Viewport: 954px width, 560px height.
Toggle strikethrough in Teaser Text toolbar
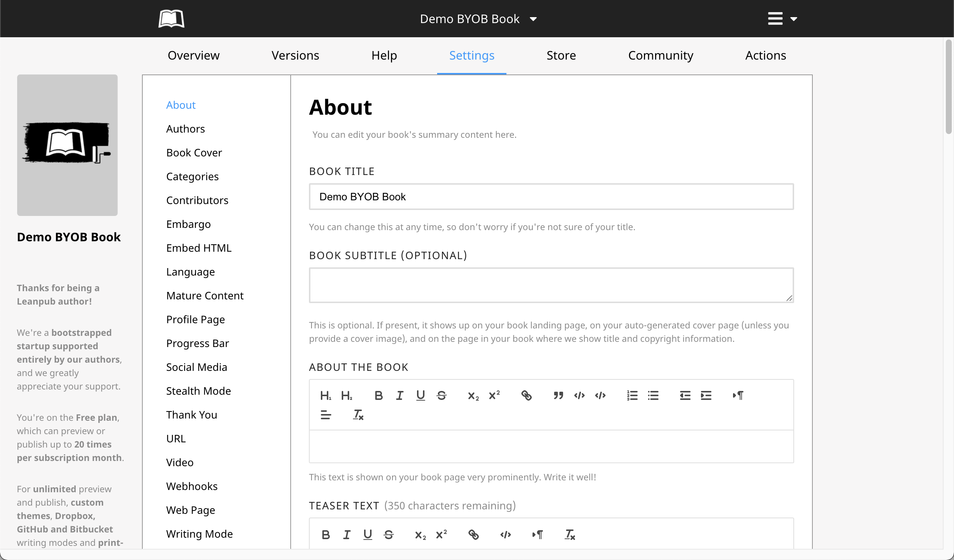point(388,535)
